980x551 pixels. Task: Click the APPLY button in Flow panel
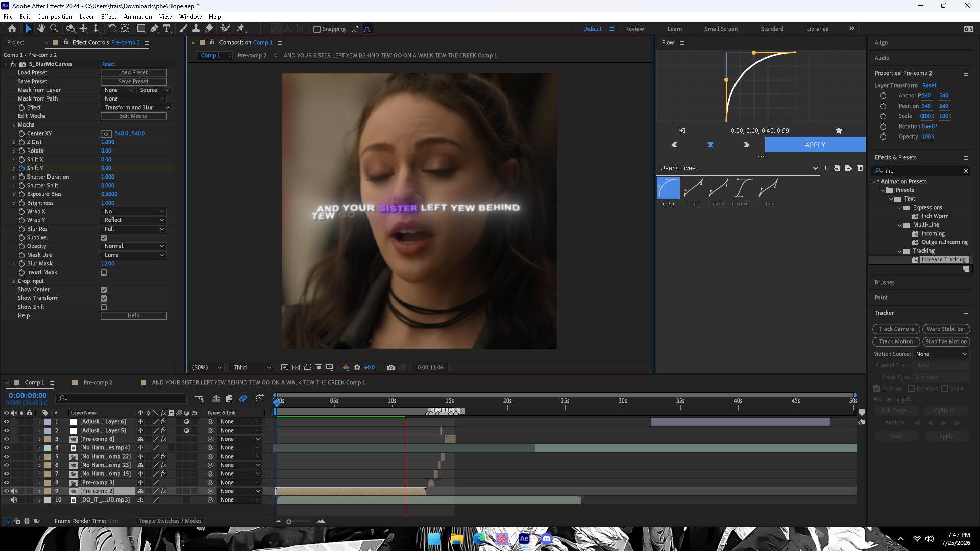point(815,145)
